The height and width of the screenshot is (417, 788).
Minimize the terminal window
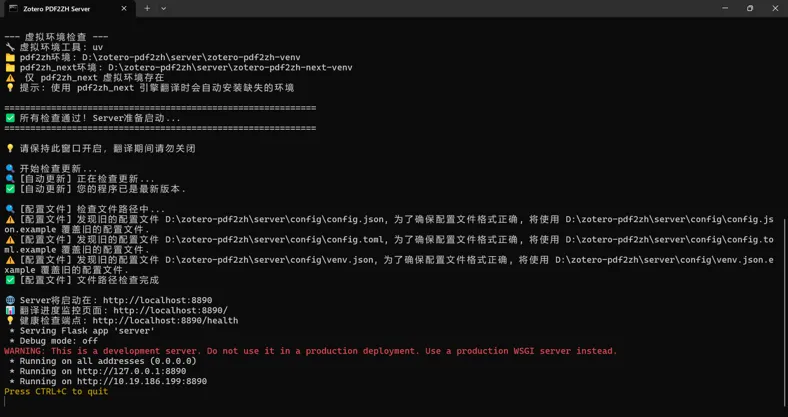[x=725, y=9]
